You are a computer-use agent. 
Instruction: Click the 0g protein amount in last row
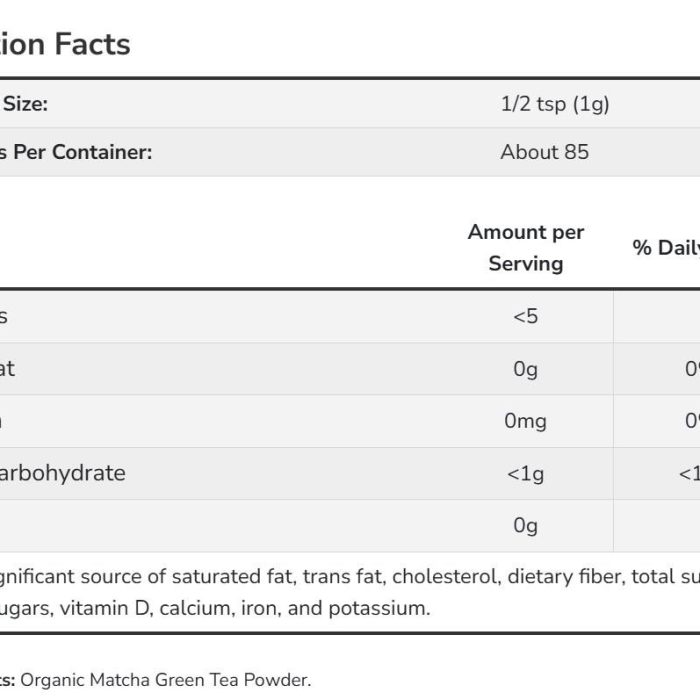tap(525, 525)
